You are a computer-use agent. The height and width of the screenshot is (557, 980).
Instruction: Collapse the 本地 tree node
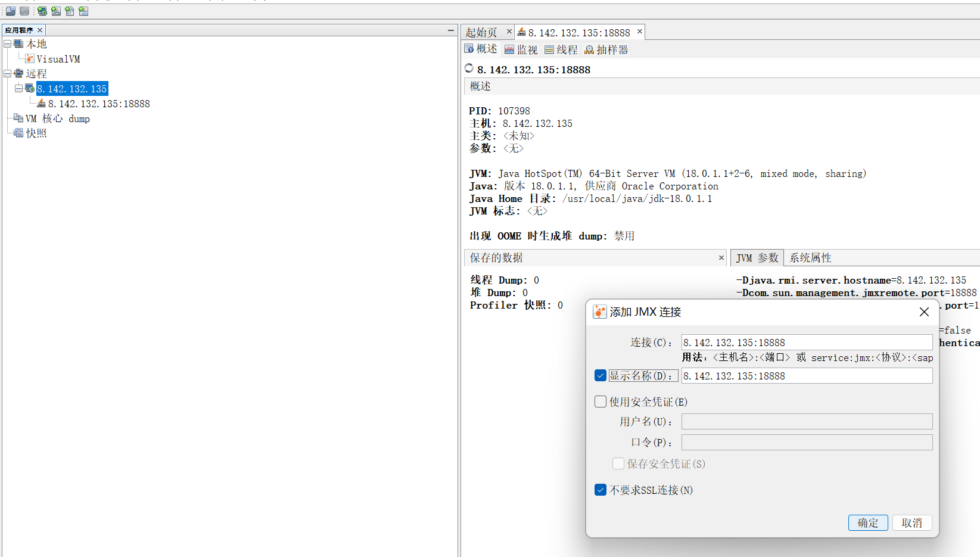click(7, 43)
